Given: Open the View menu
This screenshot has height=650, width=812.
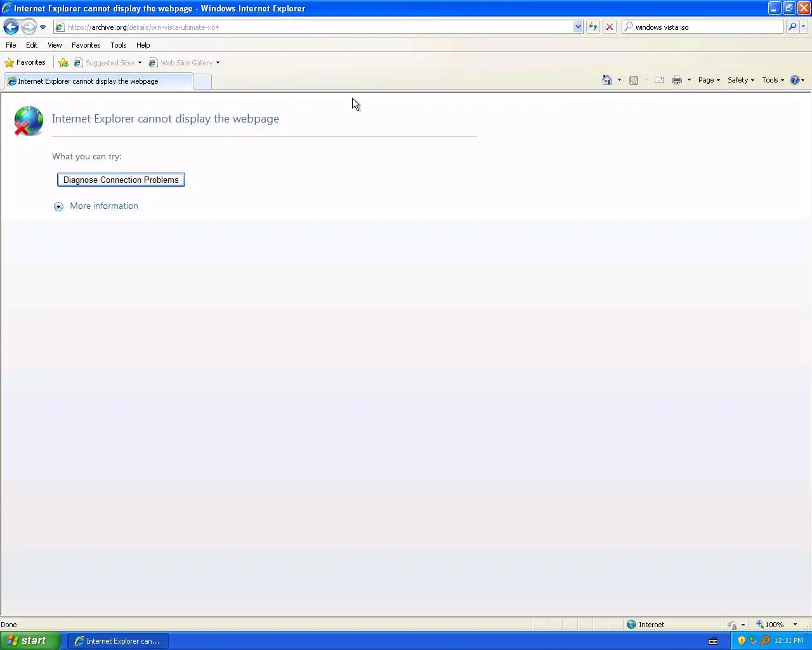Looking at the screenshot, I should point(55,45).
